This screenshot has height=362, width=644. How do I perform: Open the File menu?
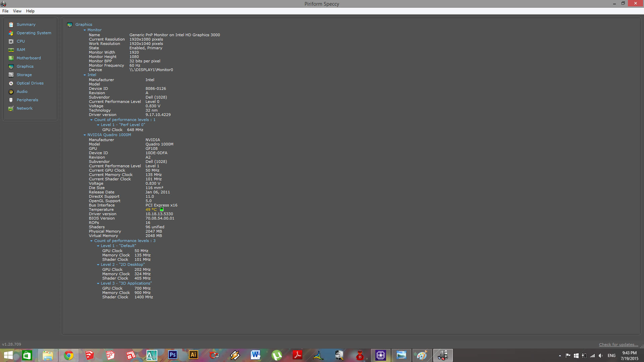pos(5,11)
